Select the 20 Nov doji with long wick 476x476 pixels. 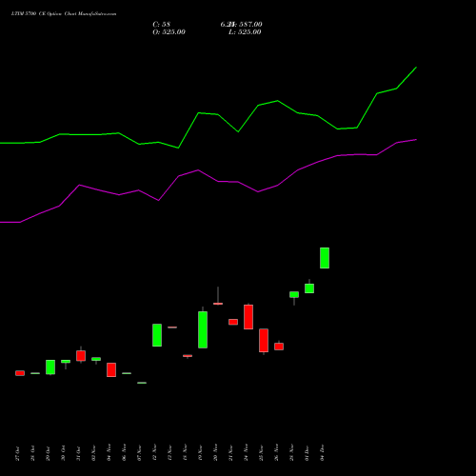(218, 304)
